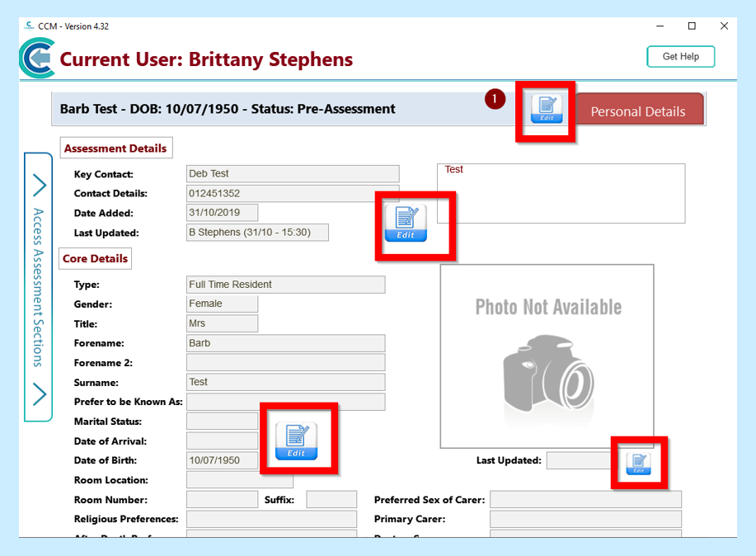The width and height of the screenshot is (756, 556).
Task: Click Edit icon next to Date of Birth
Action: 296,441
